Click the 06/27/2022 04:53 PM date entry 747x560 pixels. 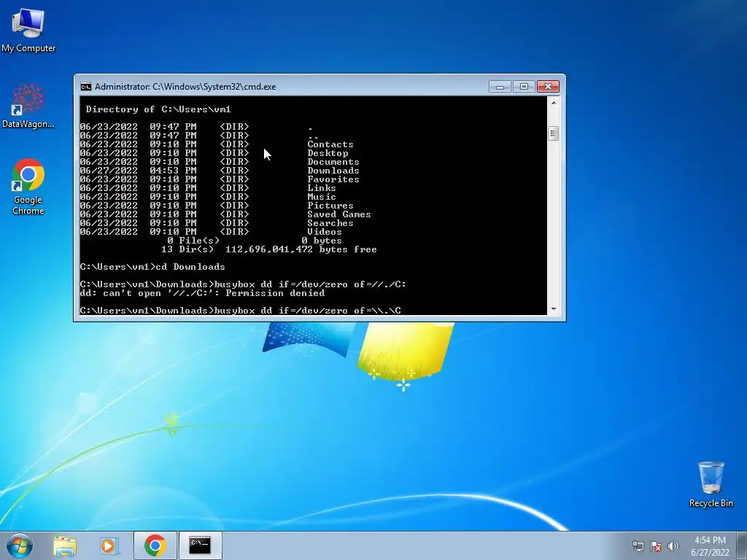pyautogui.click(x=138, y=171)
